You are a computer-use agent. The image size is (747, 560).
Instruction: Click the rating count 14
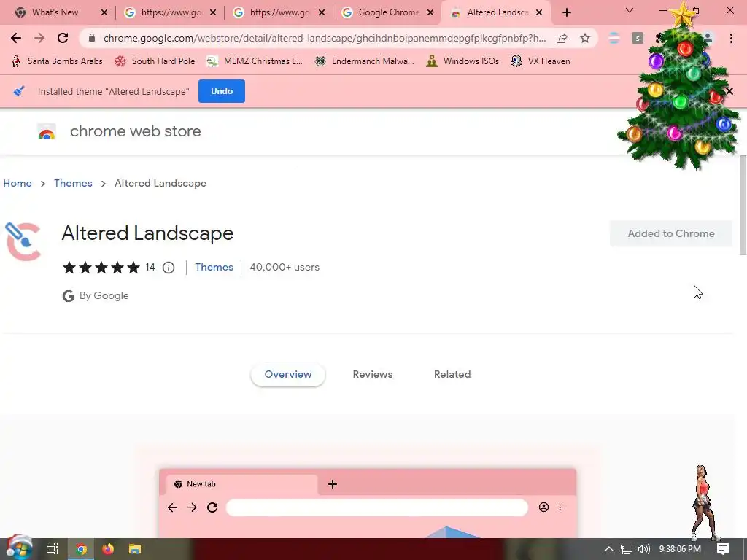coord(150,267)
